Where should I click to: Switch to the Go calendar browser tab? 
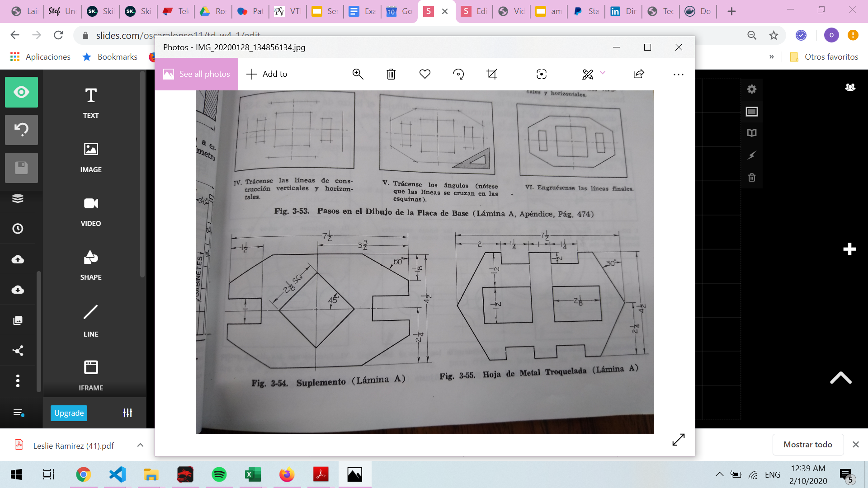click(x=399, y=11)
